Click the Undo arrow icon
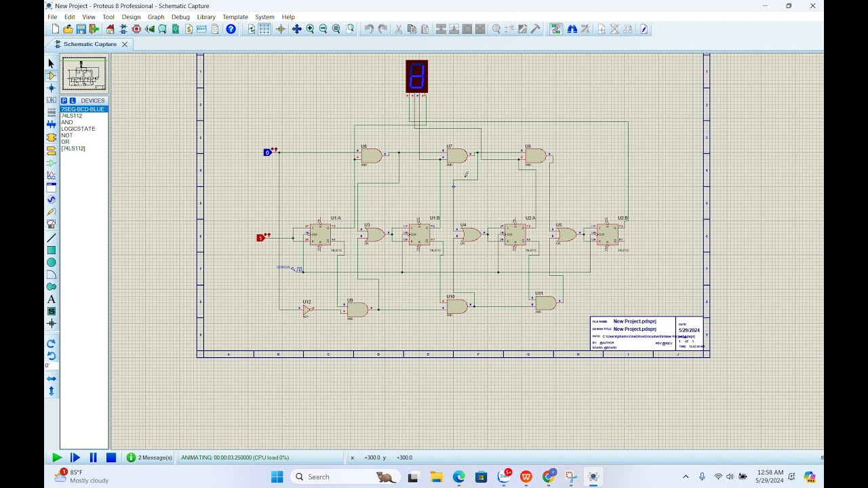Viewport: 868px width, 488px height. point(369,29)
